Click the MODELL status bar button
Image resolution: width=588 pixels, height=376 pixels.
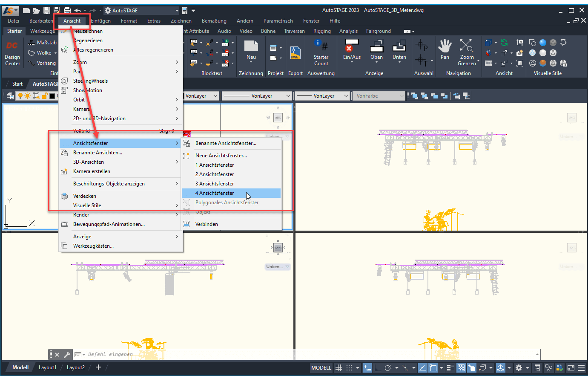point(321,367)
